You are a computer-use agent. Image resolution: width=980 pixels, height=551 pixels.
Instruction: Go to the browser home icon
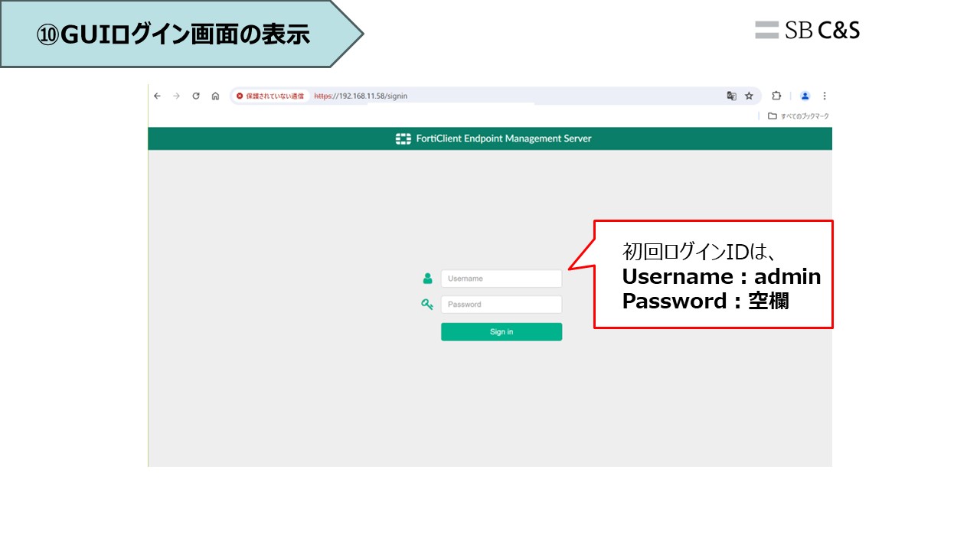tap(215, 96)
